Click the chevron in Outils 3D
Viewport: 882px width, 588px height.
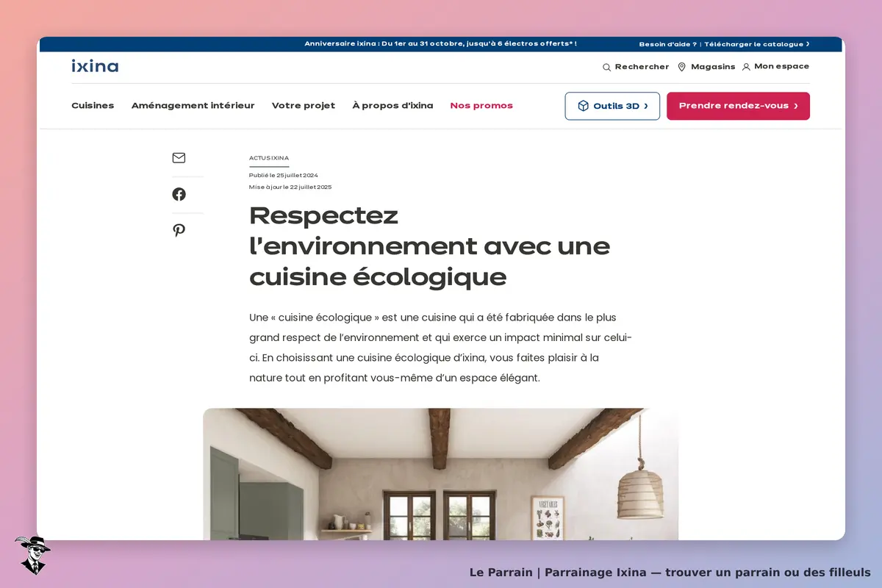(x=646, y=106)
